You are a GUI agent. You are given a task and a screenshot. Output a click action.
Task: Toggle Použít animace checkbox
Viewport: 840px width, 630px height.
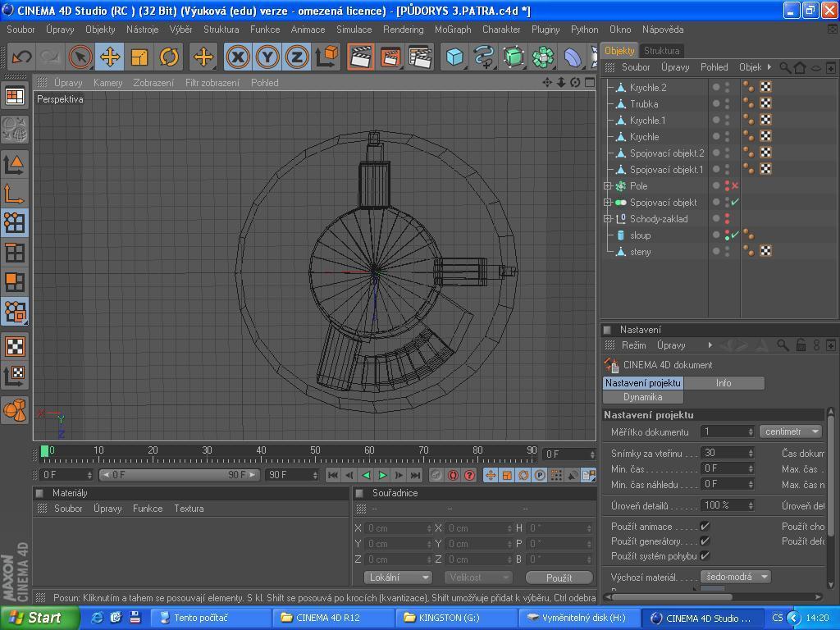pos(705,527)
